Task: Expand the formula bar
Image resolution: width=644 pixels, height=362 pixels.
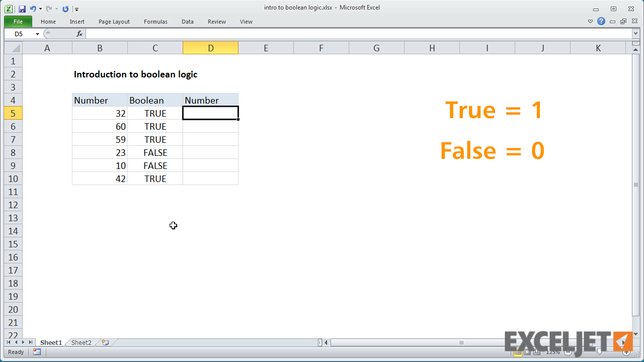Action: point(635,34)
